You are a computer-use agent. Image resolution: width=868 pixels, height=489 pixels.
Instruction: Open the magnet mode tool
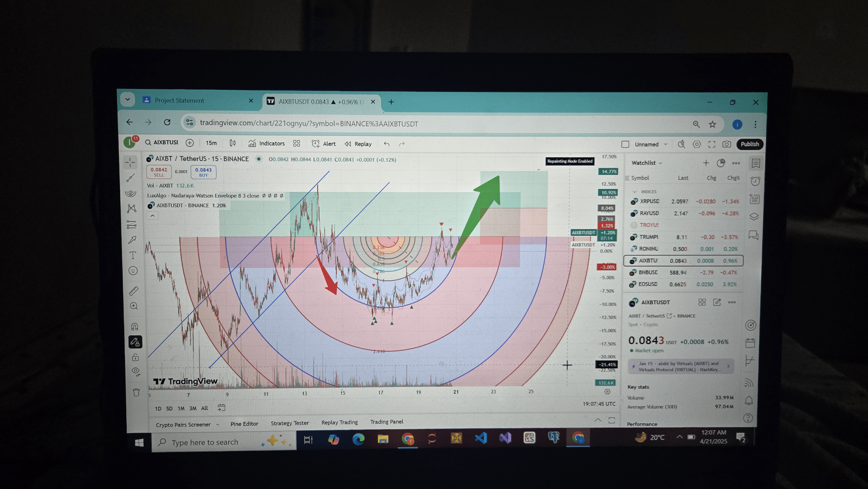coord(135,327)
